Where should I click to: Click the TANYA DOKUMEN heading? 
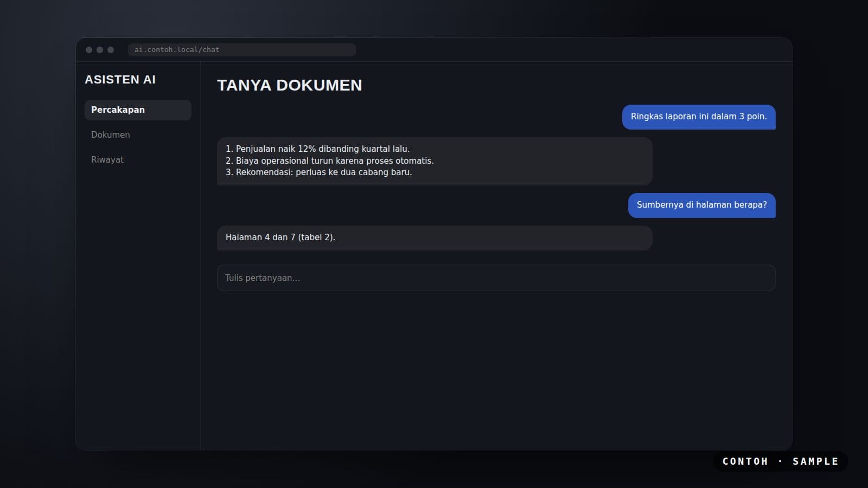(x=289, y=85)
